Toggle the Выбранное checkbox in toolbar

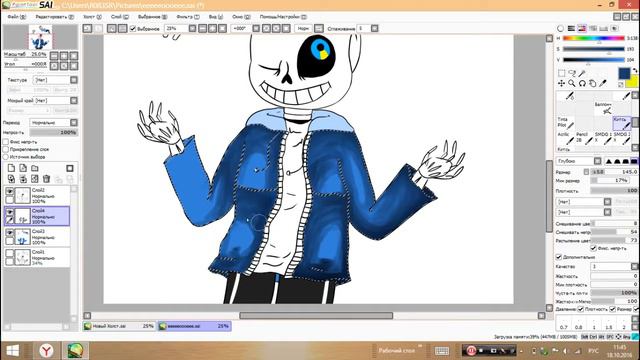133,29
